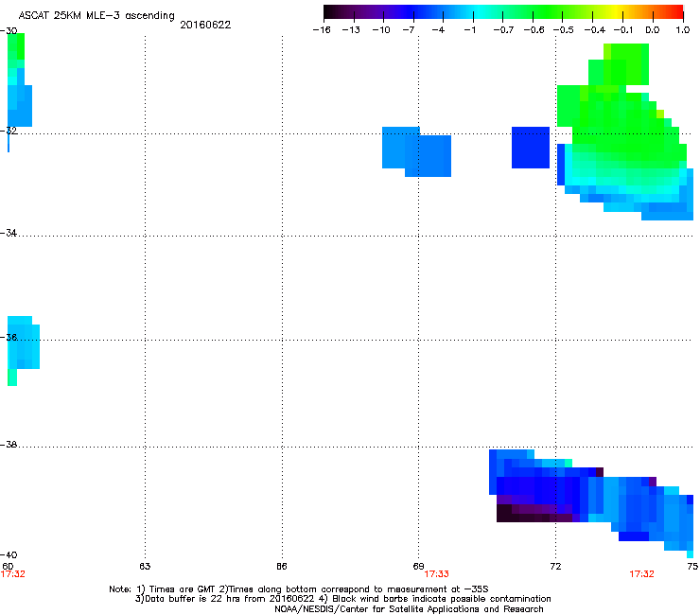Click the -10 color bar label
700x615 pixels.
(381, 30)
